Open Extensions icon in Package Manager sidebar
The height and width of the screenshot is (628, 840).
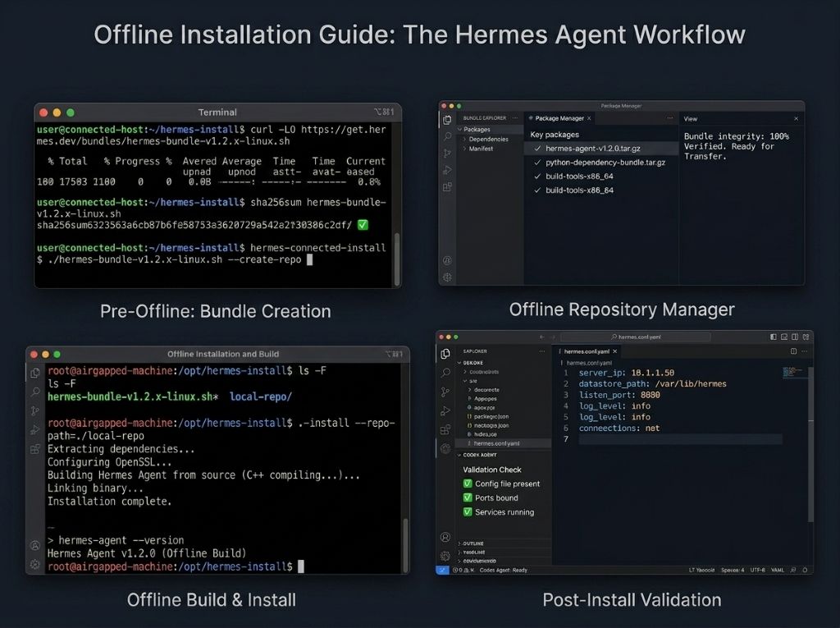tap(447, 187)
